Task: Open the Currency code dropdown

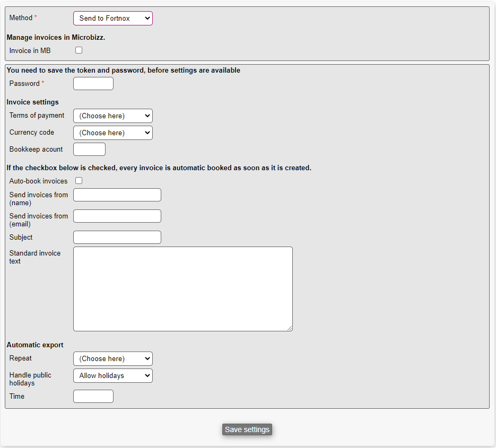Action: coord(112,133)
